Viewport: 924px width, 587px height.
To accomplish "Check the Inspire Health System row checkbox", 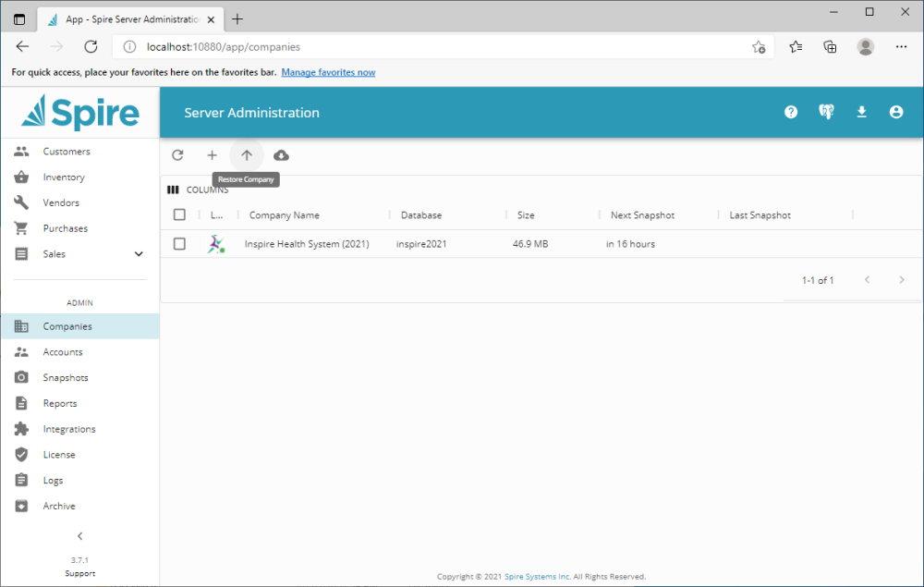I will pos(180,244).
